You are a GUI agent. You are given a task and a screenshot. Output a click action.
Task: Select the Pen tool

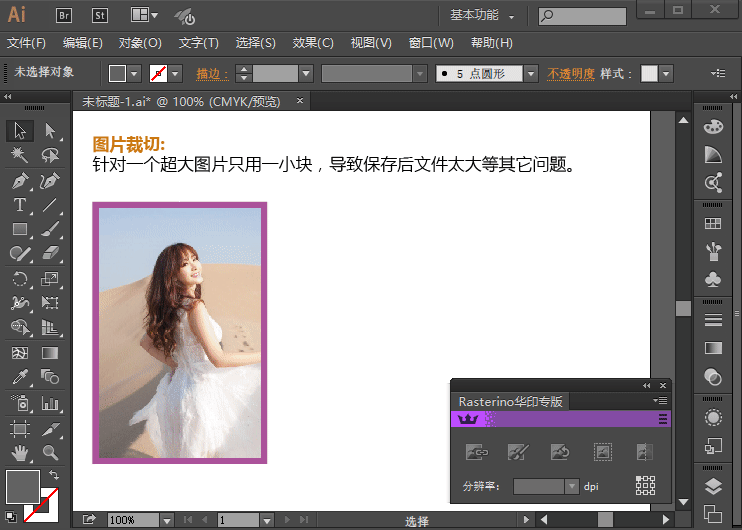click(x=19, y=182)
